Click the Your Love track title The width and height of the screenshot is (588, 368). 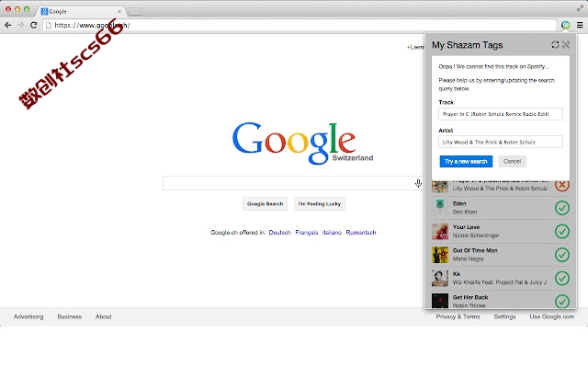(466, 227)
